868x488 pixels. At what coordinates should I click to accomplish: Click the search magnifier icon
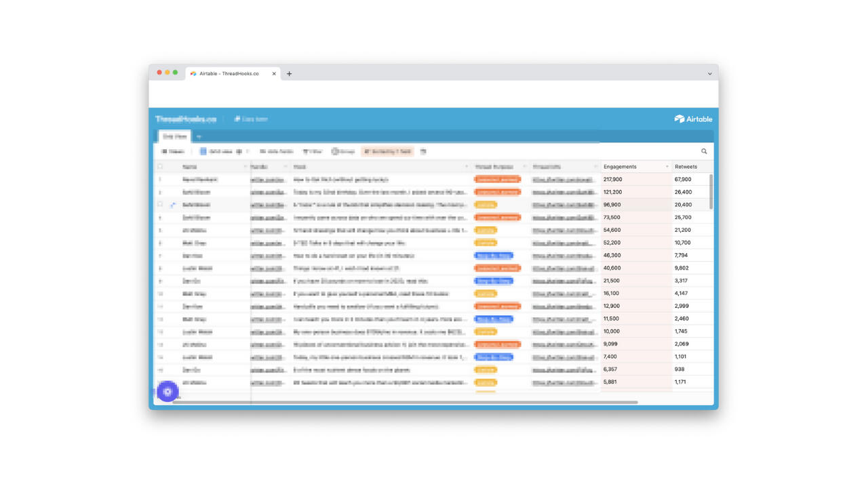[704, 151]
